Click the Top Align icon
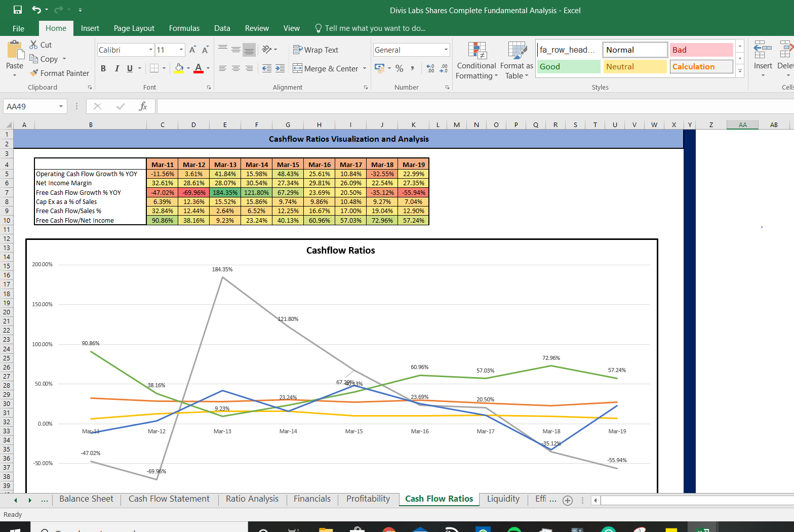Viewport: 794px width, 532px height. pos(223,49)
